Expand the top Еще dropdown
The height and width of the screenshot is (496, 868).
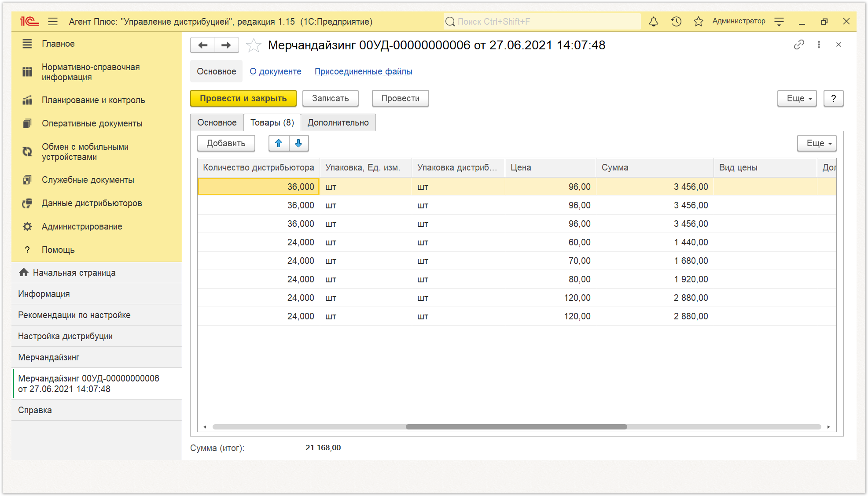tap(797, 98)
